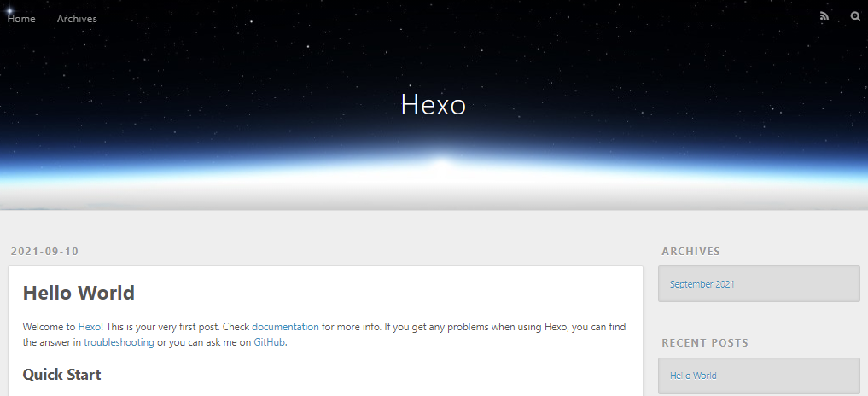This screenshot has width=868, height=396.
Task: Click the welcome paragraph text
Action: (x=324, y=335)
